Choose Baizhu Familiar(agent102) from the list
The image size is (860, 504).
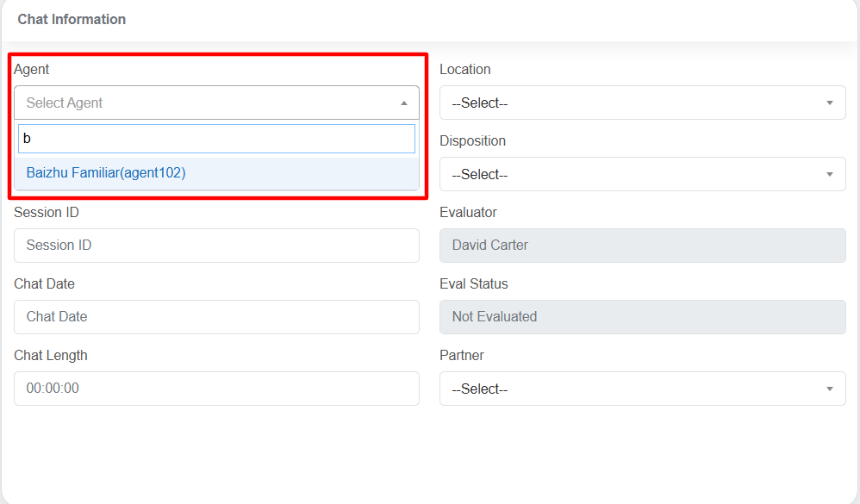coord(106,172)
